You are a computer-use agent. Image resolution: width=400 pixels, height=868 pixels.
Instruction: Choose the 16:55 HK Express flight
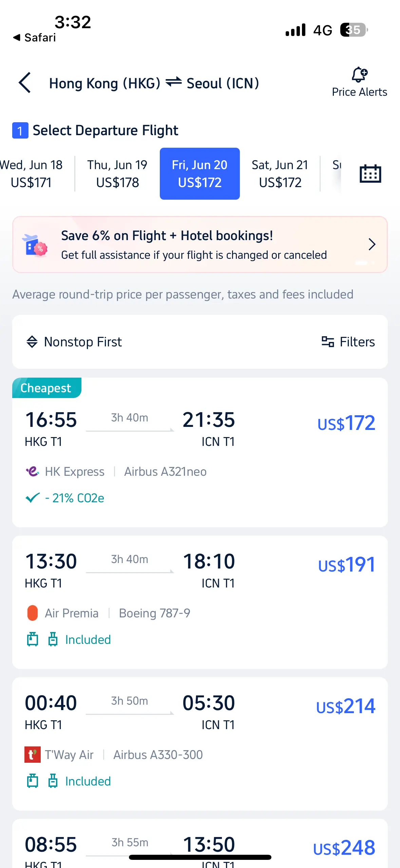pyautogui.click(x=200, y=452)
